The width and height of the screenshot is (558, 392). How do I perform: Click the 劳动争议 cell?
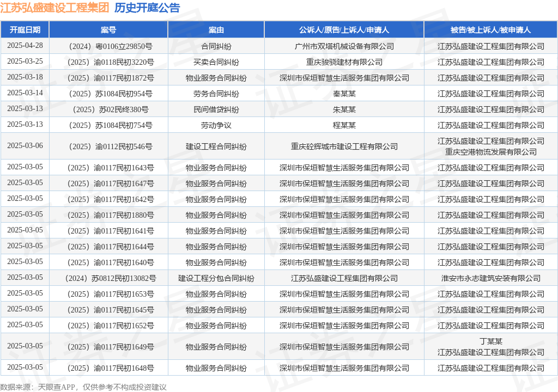pyautogui.click(x=216, y=125)
